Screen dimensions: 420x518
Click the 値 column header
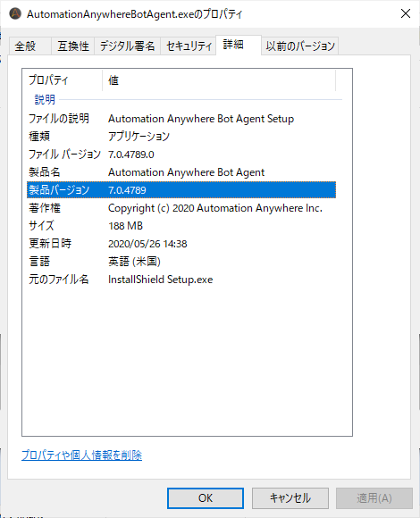point(219,80)
